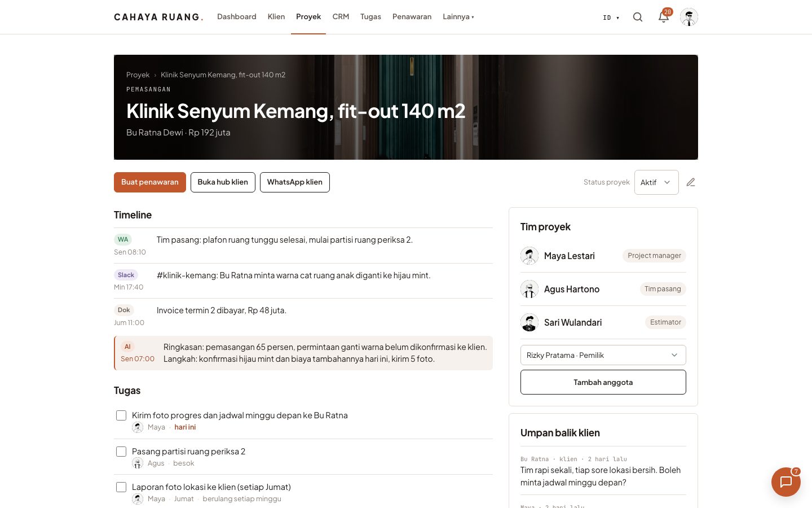
Task: Click Agus Hartono's avatar in Tim proyek
Action: 529,289
